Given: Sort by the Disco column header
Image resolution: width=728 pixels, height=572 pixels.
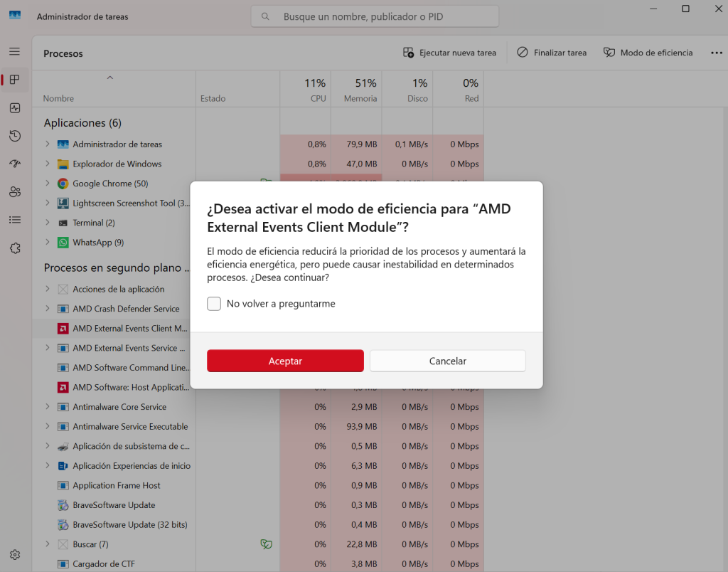Looking at the screenshot, I should point(407,89).
